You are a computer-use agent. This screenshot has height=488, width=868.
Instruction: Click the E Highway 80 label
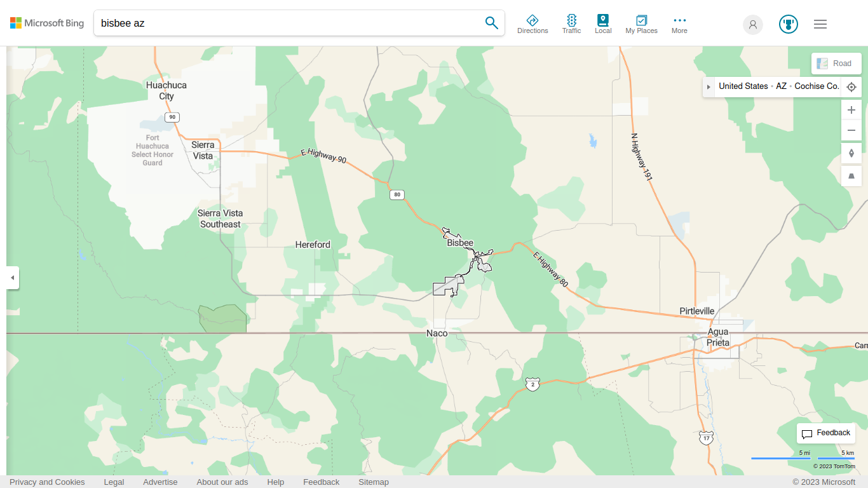(x=550, y=270)
